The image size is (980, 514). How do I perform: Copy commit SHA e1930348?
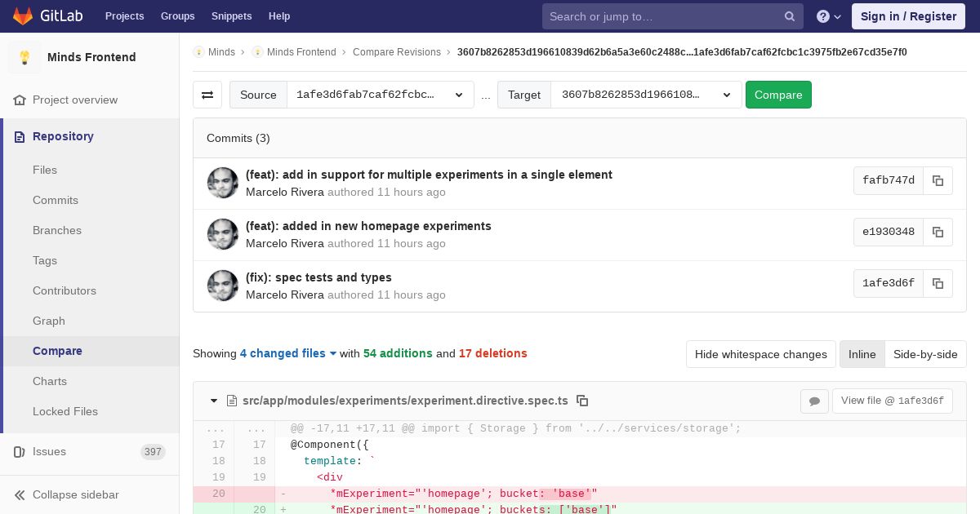938,232
